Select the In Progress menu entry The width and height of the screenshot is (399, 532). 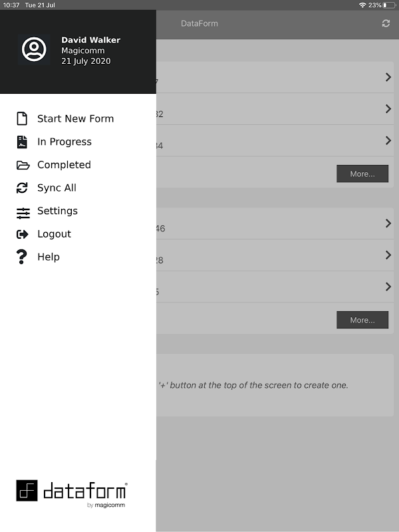coord(65,142)
